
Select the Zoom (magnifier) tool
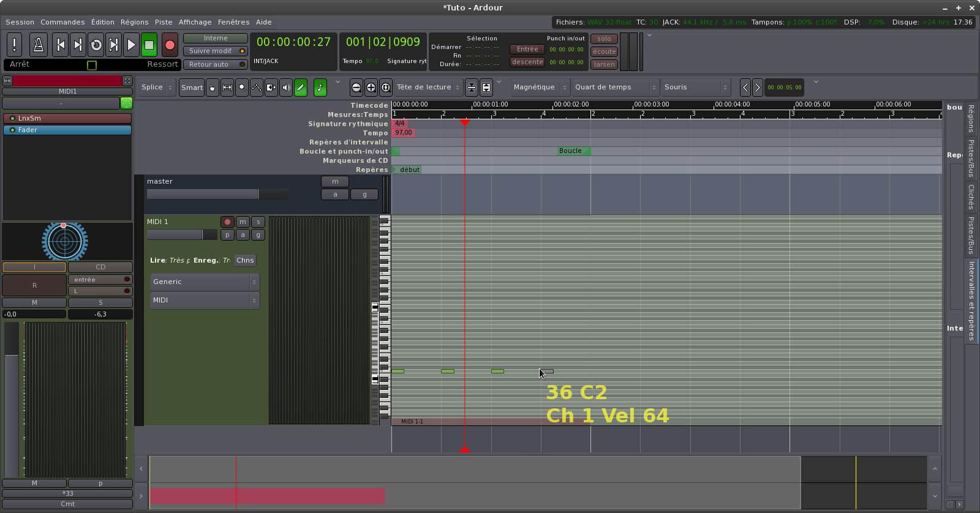tap(242, 88)
